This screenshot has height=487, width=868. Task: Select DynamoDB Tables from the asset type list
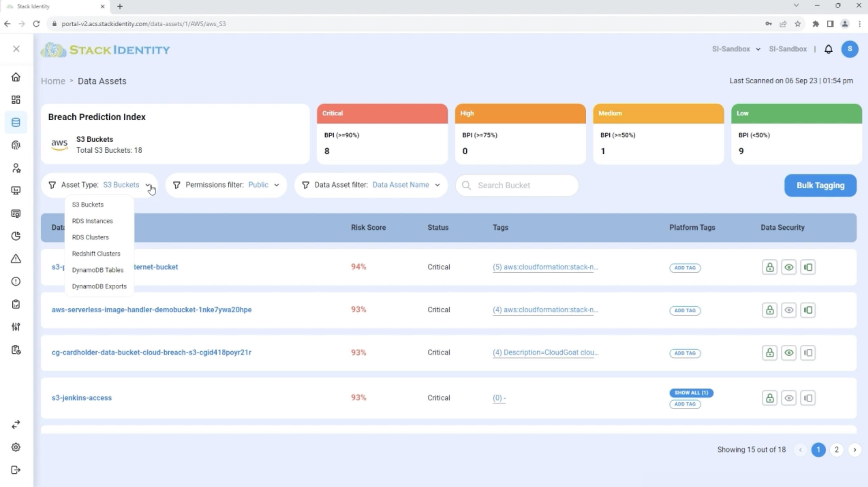[x=98, y=270]
